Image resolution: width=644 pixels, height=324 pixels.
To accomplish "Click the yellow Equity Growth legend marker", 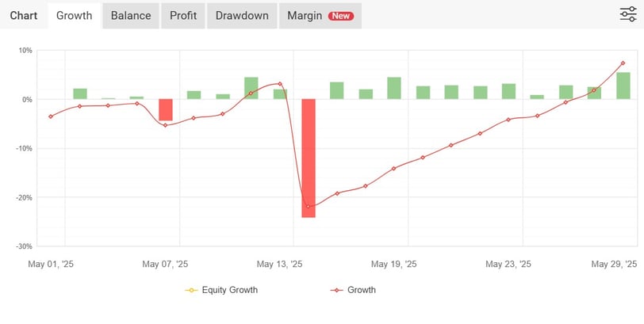I will pos(191,291).
